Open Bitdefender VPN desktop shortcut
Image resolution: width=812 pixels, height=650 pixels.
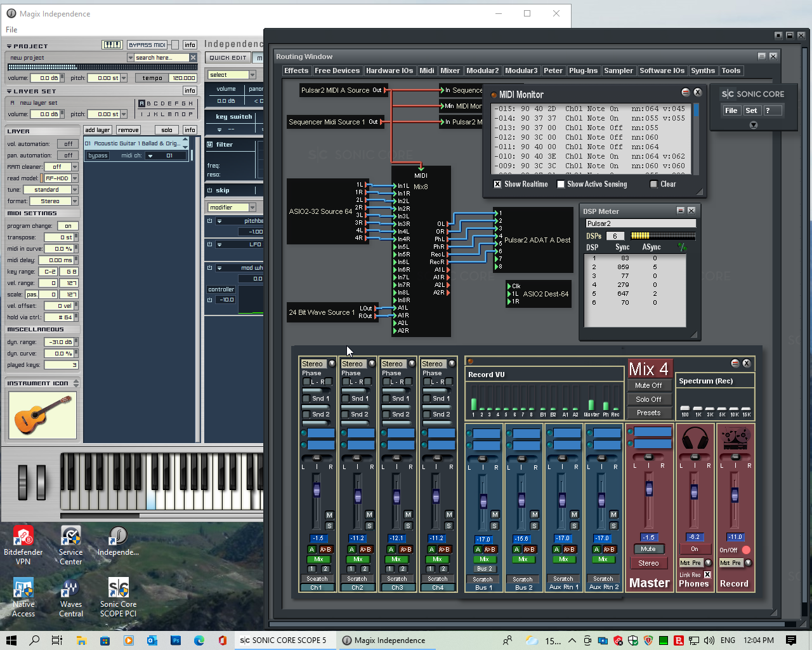pos(23,545)
